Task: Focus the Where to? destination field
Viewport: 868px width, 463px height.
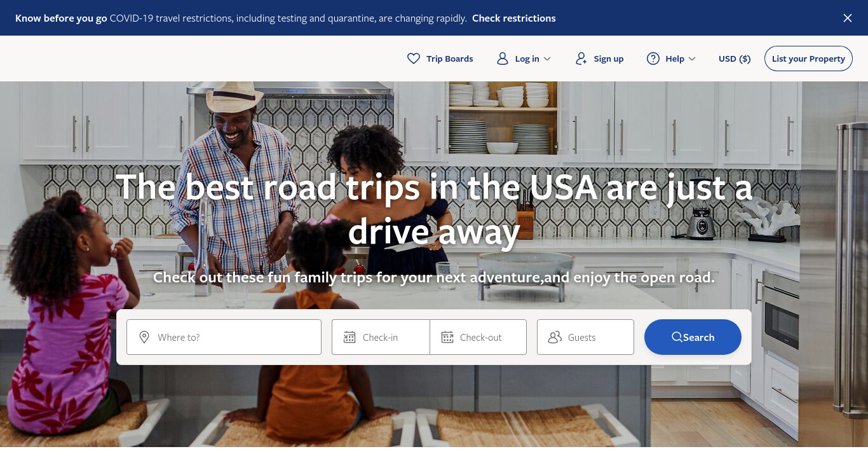Action: pyautogui.click(x=224, y=337)
